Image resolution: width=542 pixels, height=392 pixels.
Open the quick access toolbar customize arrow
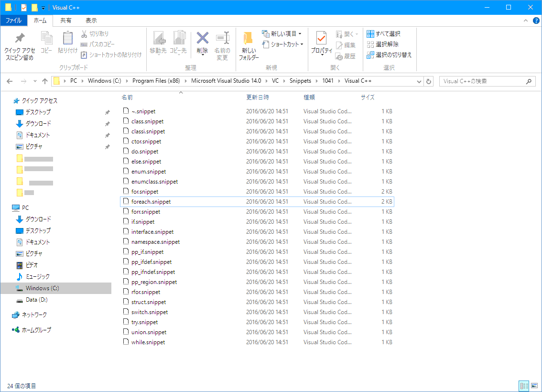pyautogui.click(x=43, y=8)
